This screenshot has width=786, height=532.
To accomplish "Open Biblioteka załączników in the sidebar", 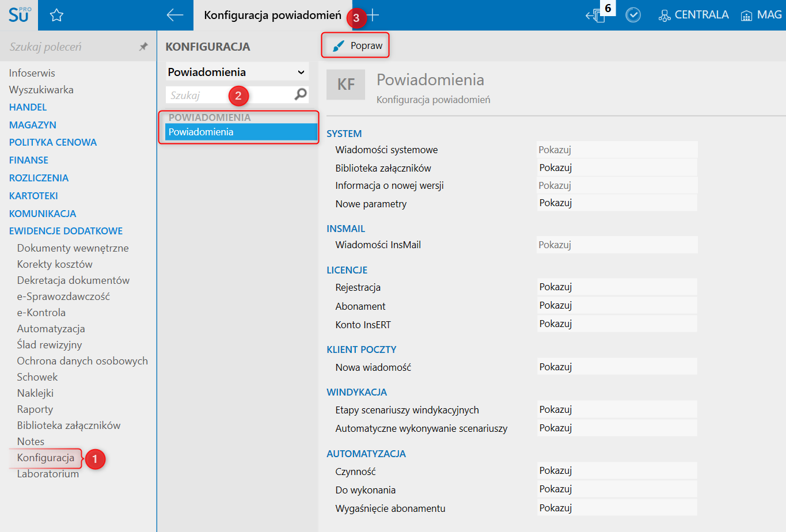I will coord(69,425).
